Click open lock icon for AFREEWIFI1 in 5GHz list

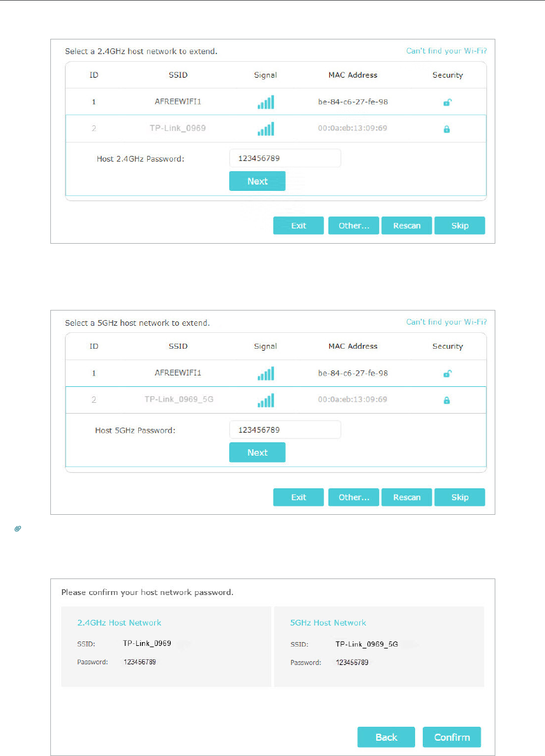[x=447, y=374]
